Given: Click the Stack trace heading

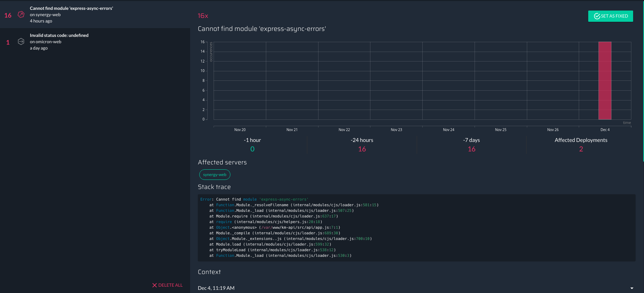Looking at the screenshot, I should point(214,187).
